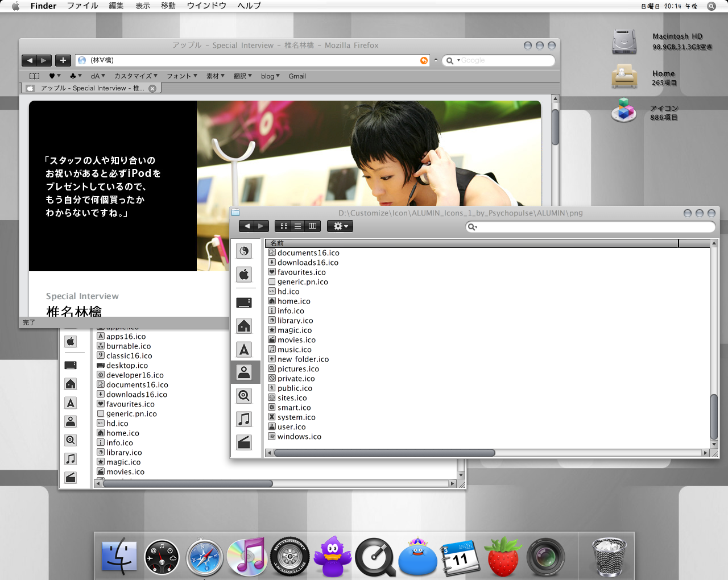The width and height of the screenshot is (728, 580).
Task: Open the ウインドウ menu
Action: coord(206,6)
